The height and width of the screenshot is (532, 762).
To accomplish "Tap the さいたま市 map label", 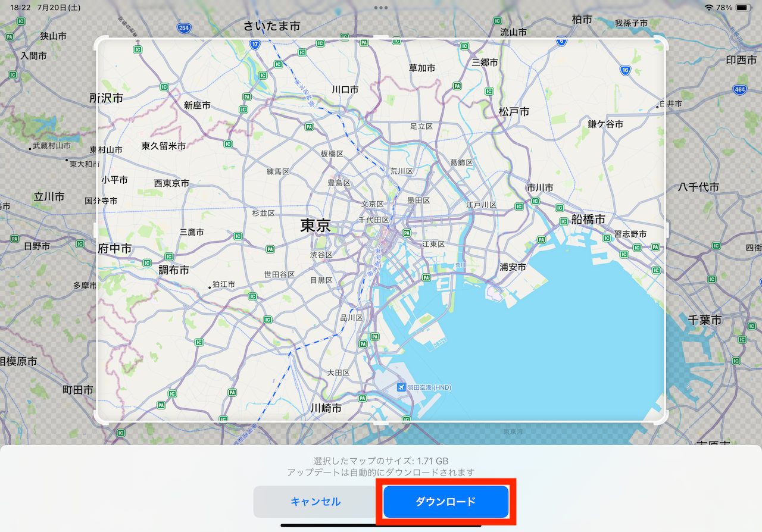I will 271,26.
